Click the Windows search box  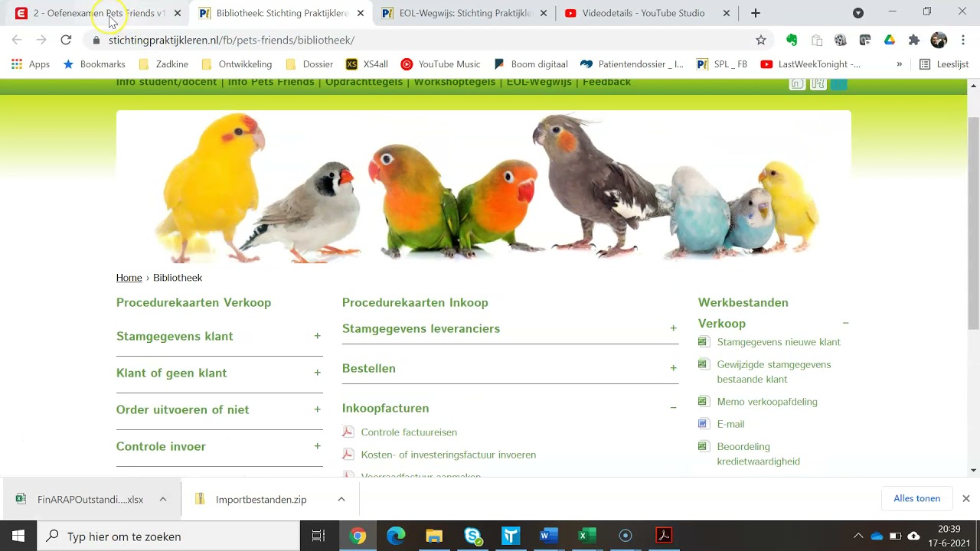point(168,536)
